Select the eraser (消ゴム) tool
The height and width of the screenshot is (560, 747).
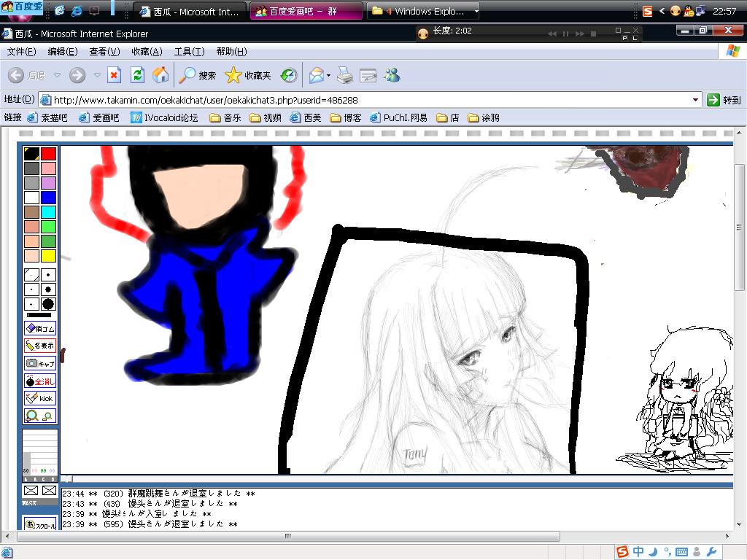point(40,328)
